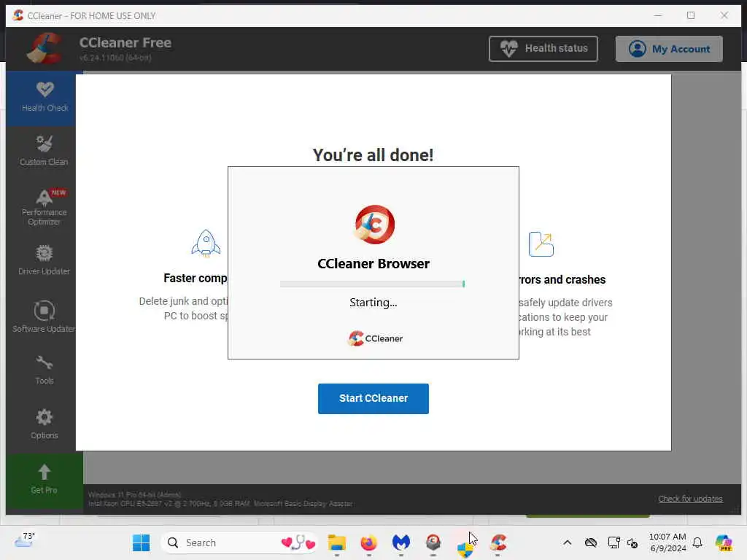Screen dimensions: 747x560
Task: Open Malwarebytes from the taskbar
Action: click(x=401, y=542)
